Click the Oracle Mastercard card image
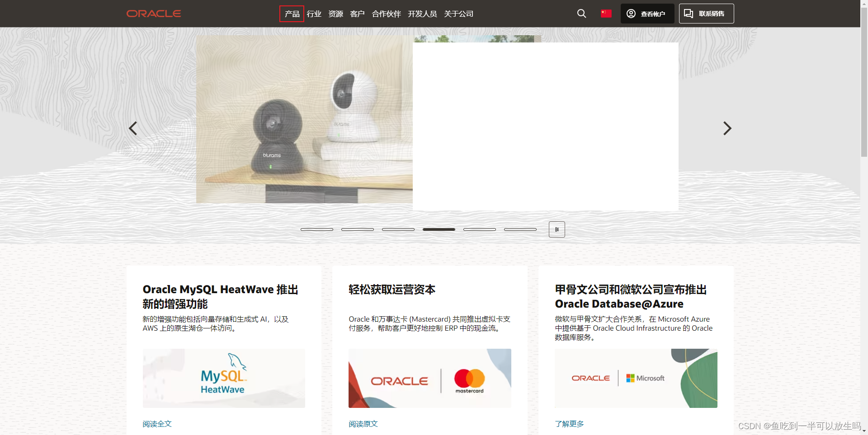868x435 pixels. pyautogui.click(x=430, y=378)
